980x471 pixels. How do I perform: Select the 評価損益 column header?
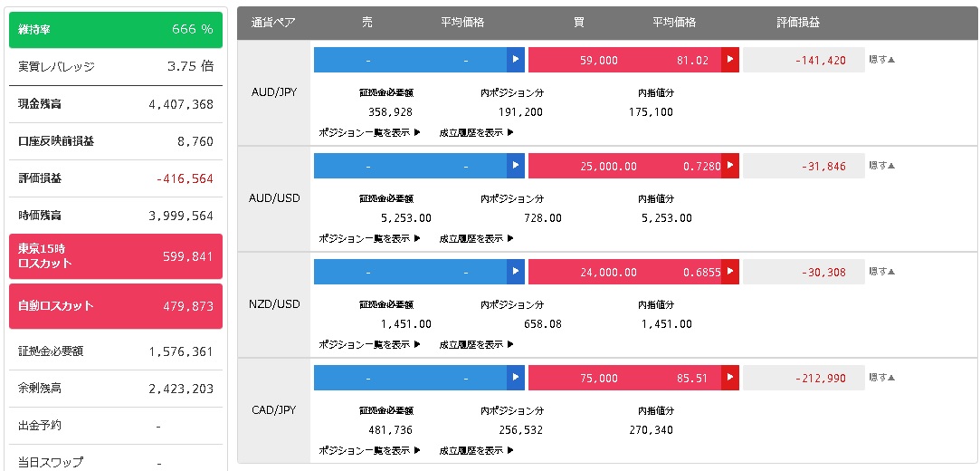click(798, 23)
